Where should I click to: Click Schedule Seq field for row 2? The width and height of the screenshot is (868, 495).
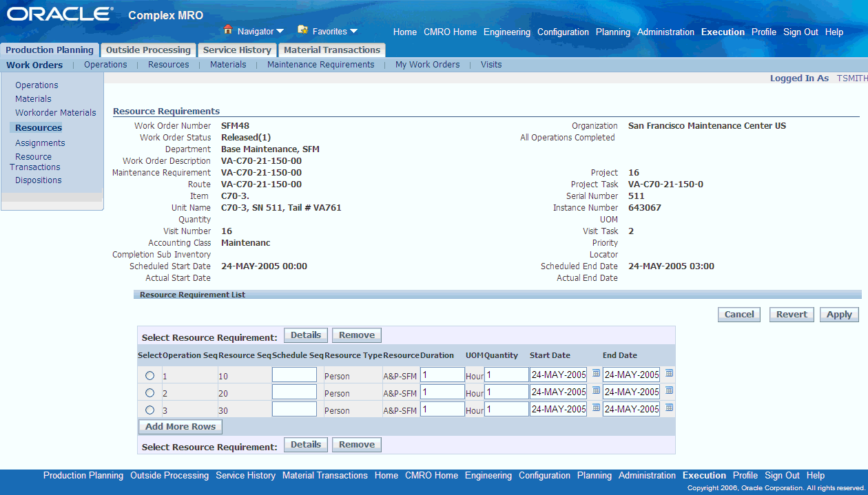coord(294,392)
